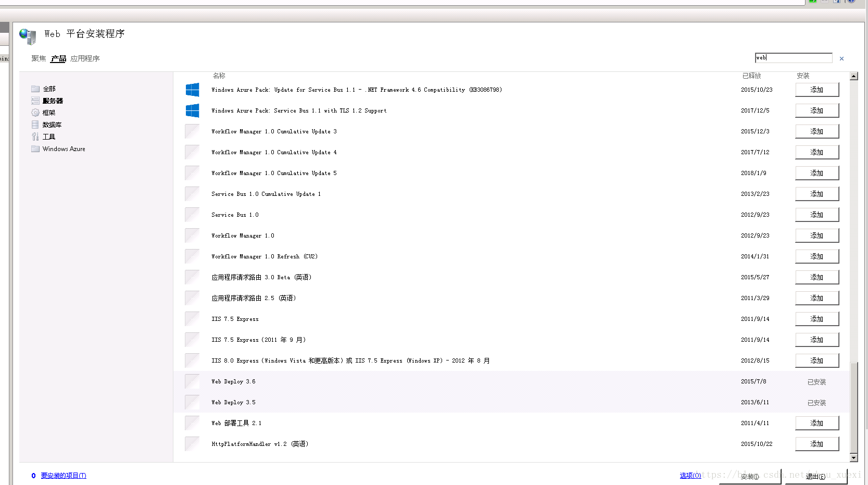Click the icon beside 应用程序请求路由 2.5
Viewport: 868px width, 485px height.
click(x=192, y=298)
